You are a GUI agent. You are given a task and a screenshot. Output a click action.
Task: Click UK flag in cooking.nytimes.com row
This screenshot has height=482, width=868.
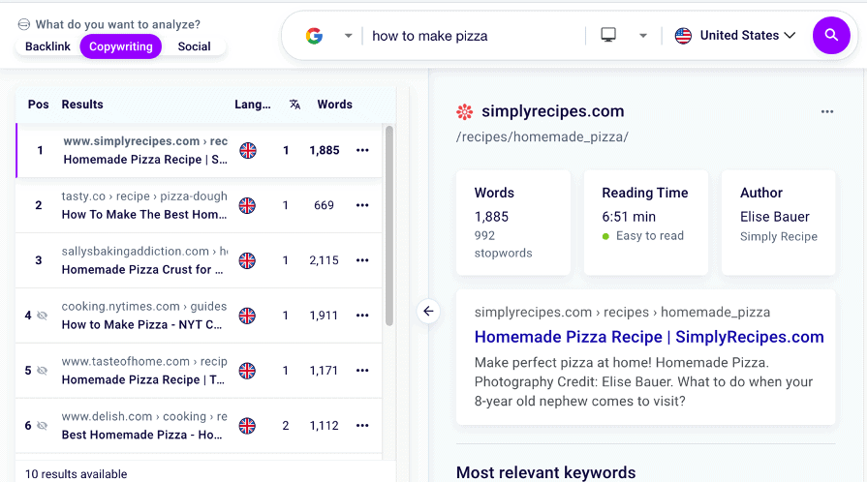[247, 316]
